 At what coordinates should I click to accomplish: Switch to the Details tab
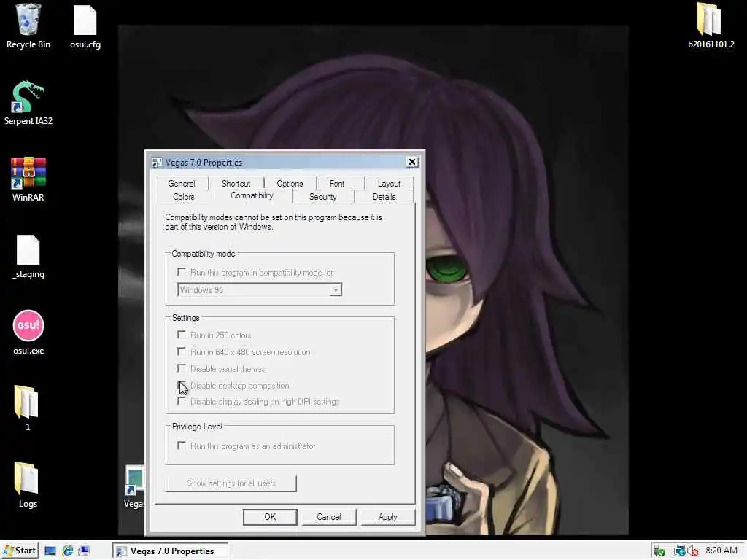384,197
